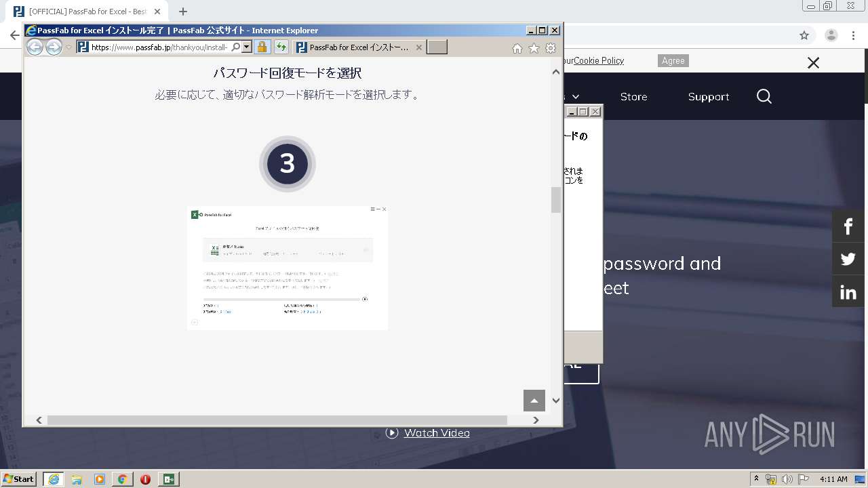Share on Twitter sidebar icon
This screenshot has height=488, width=868.
(848, 259)
